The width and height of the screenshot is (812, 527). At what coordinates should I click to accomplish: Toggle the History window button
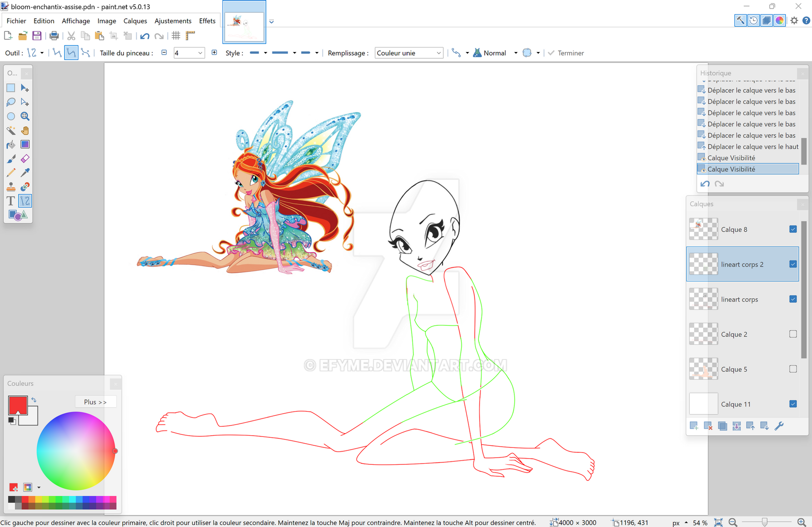click(753, 20)
